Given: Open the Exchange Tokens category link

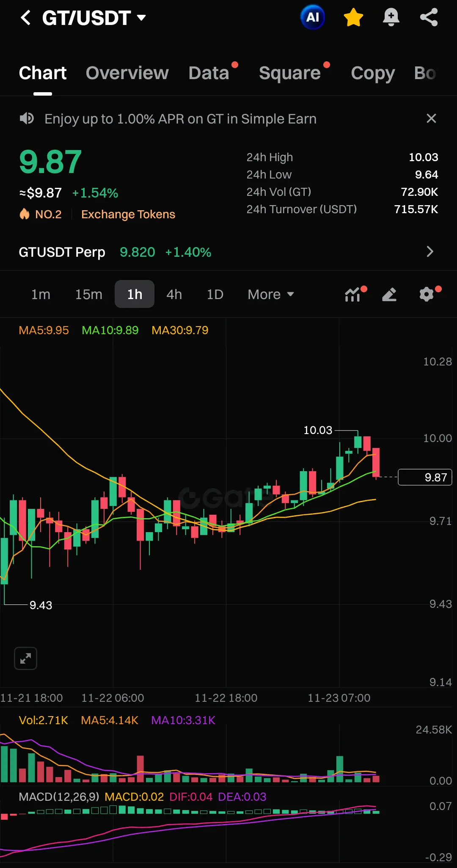Looking at the screenshot, I should pyautogui.click(x=128, y=214).
